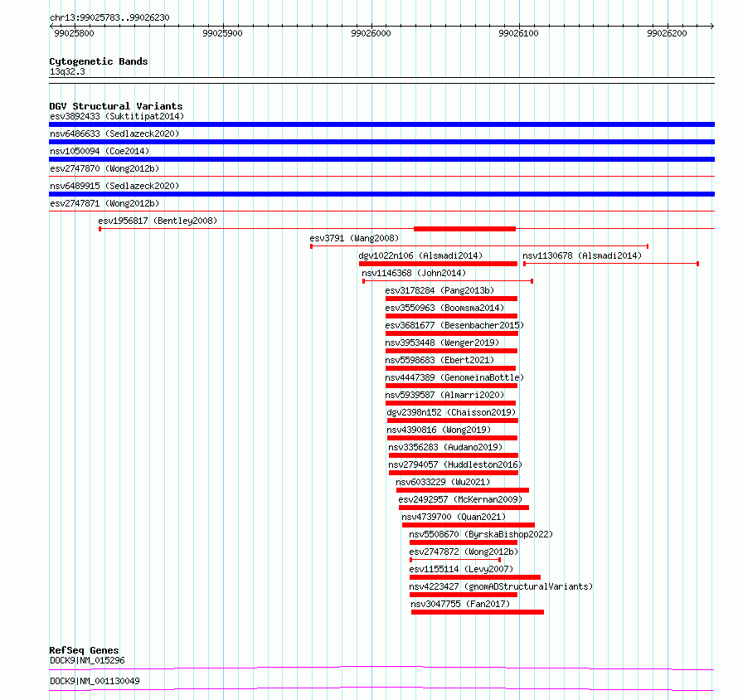Select nsv3047755 (Fan2017) label
Screen dimensions: 738x700
point(460,604)
